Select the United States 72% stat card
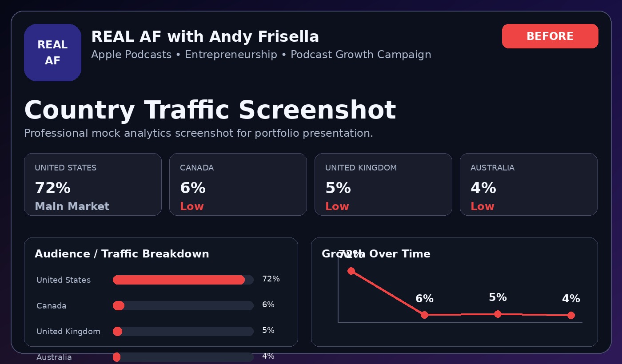Image resolution: width=622 pixels, height=364 pixels. (93, 184)
